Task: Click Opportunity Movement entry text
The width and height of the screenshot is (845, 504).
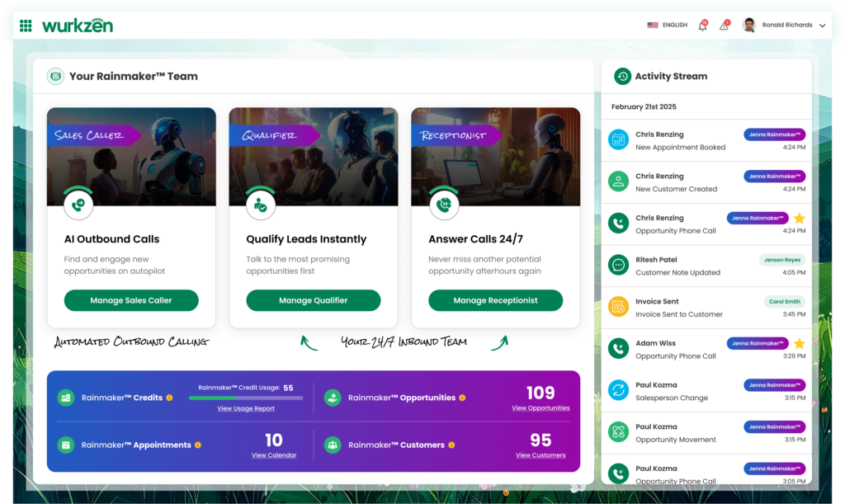Action: [x=676, y=440]
